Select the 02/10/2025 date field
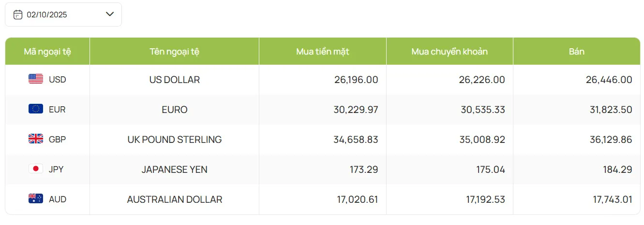 [47, 14]
